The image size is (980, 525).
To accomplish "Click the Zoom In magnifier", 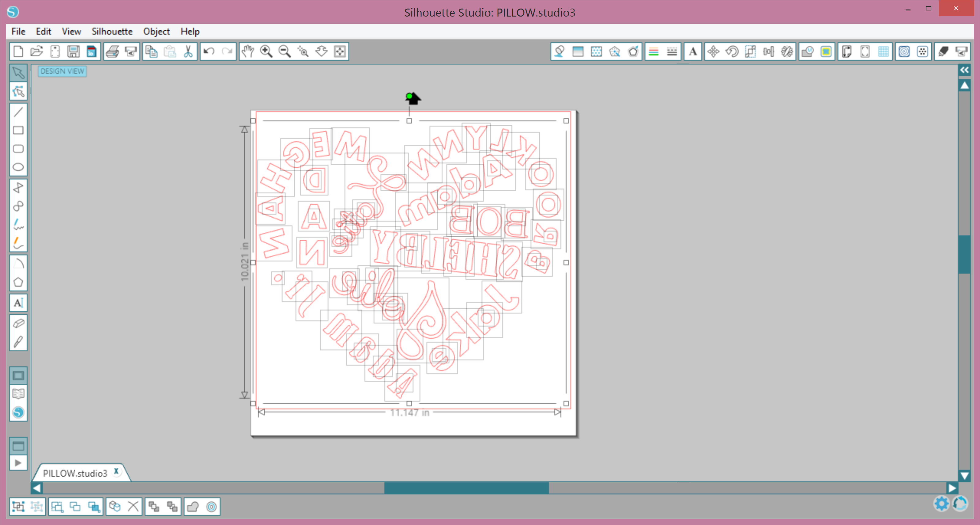I will tap(266, 51).
